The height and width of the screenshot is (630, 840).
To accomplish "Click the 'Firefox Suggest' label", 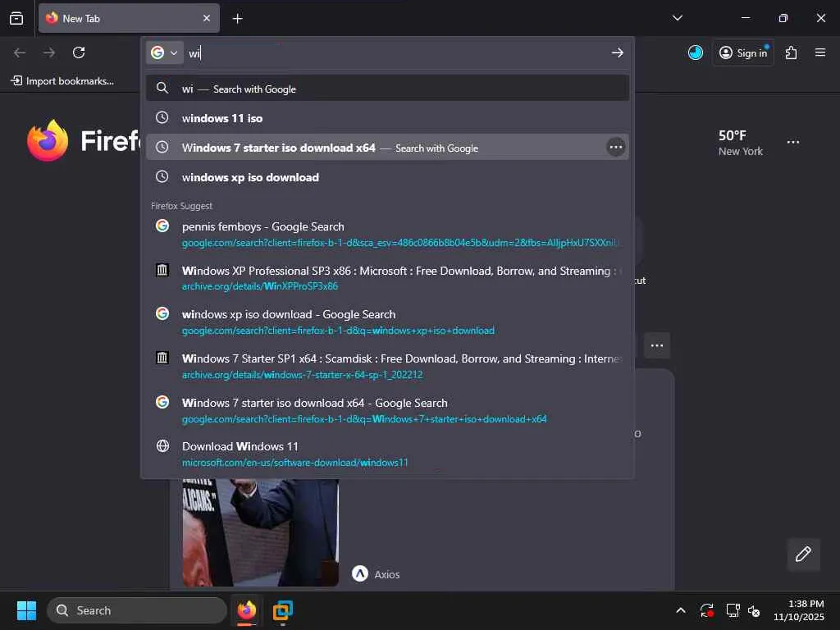I will pyautogui.click(x=181, y=206).
